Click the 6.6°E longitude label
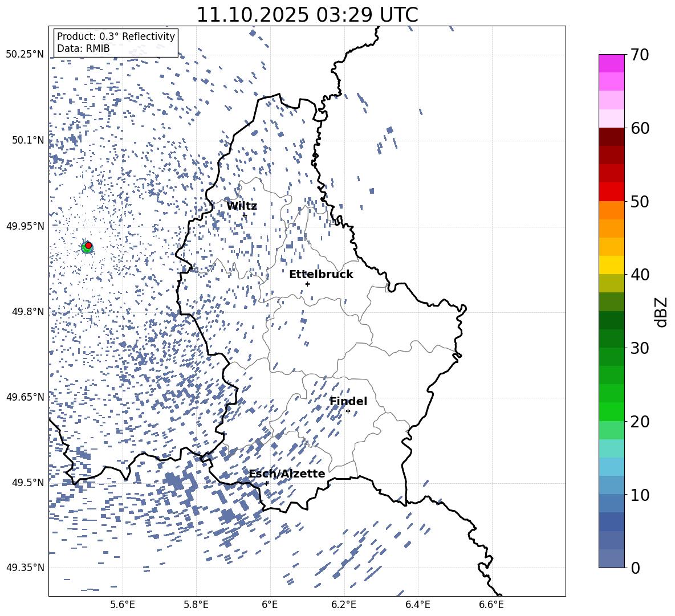Image resolution: width=675 pixels, height=616 pixels. coord(491,605)
